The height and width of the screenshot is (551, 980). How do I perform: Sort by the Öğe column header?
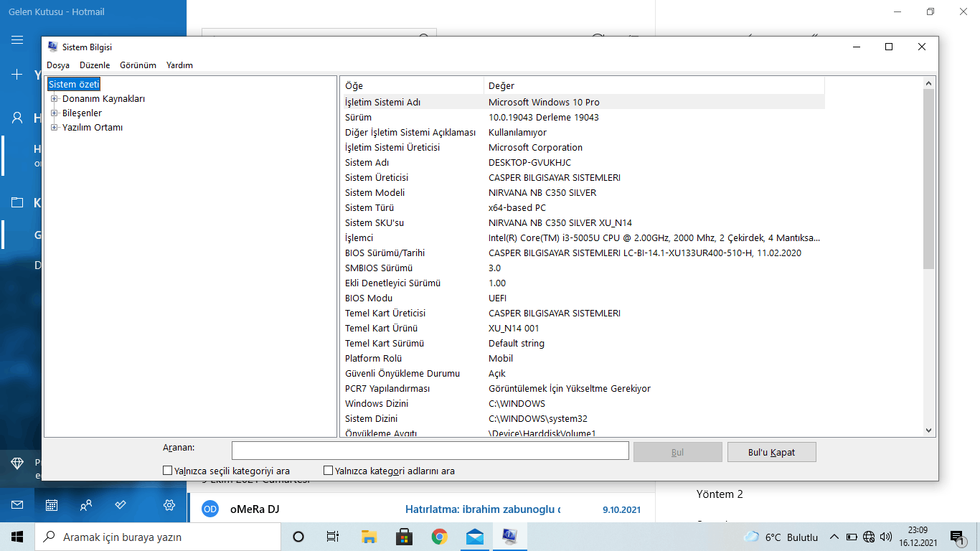tap(412, 86)
